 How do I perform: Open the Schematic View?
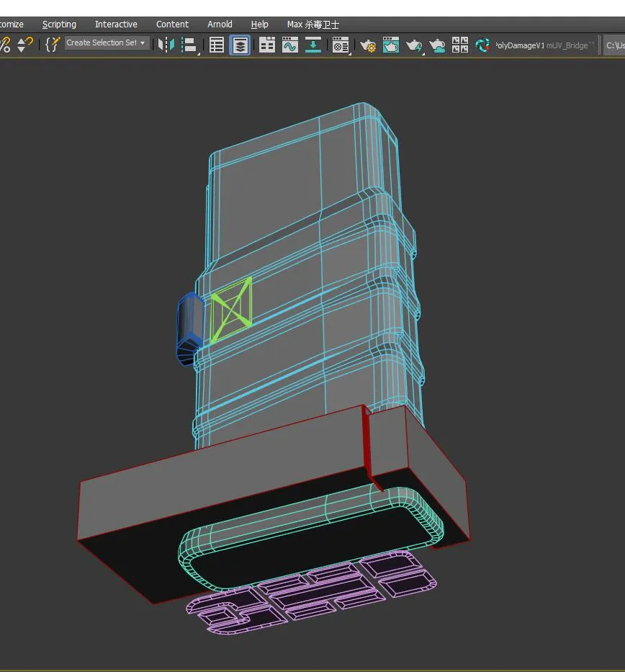coord(313,45)
